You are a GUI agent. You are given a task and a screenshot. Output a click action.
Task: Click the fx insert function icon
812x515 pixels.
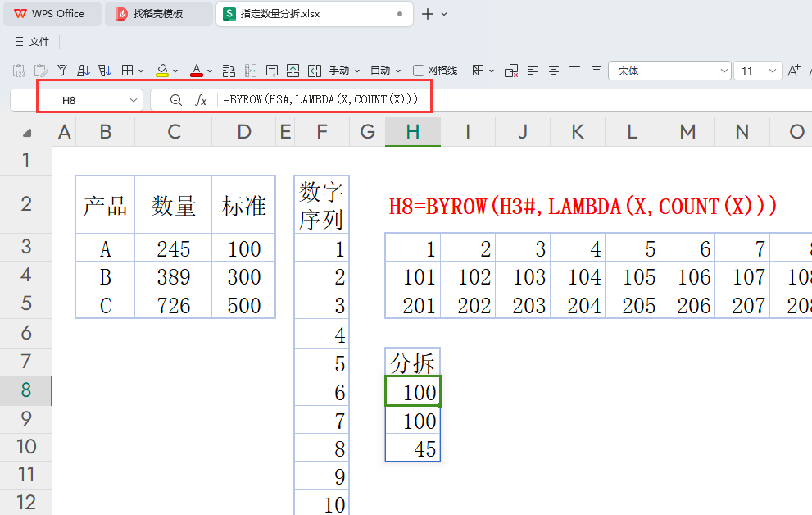coord(201,100)
